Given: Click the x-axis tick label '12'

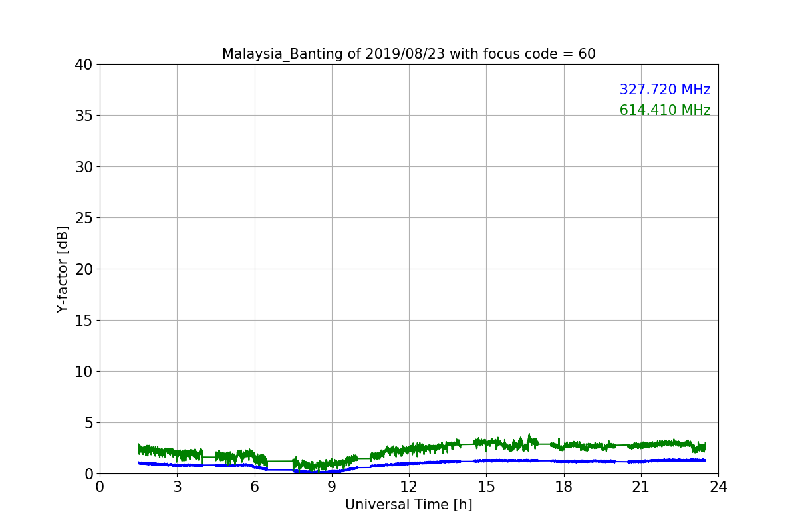Looking at the screenshot, I should [409, 487].
